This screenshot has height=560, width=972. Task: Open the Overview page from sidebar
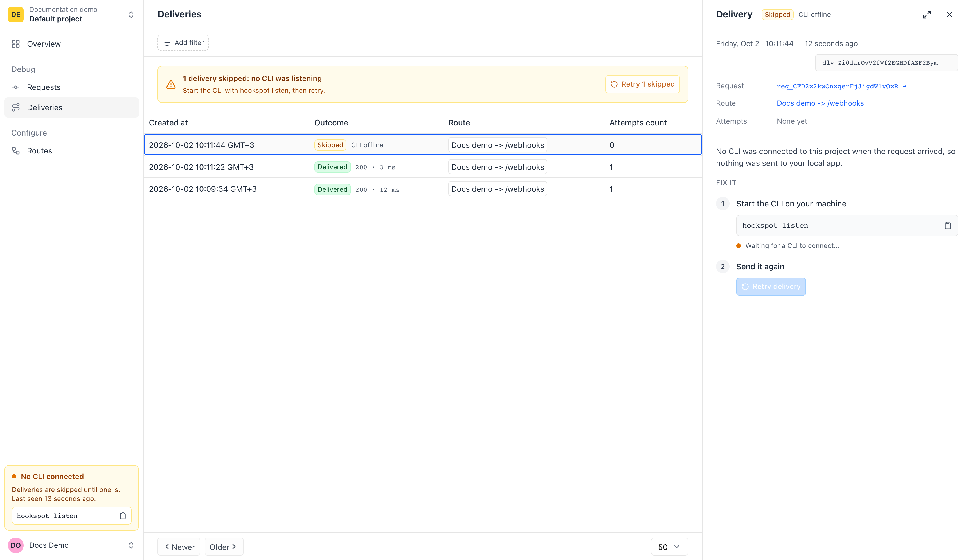coord(71,44)
